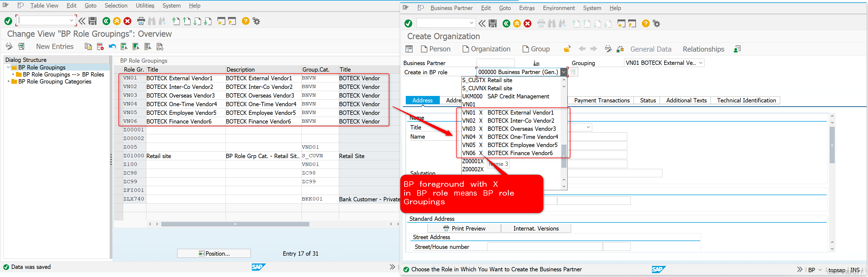
Task: Print the BP Role Groupings table
Action: click(141, 21)
